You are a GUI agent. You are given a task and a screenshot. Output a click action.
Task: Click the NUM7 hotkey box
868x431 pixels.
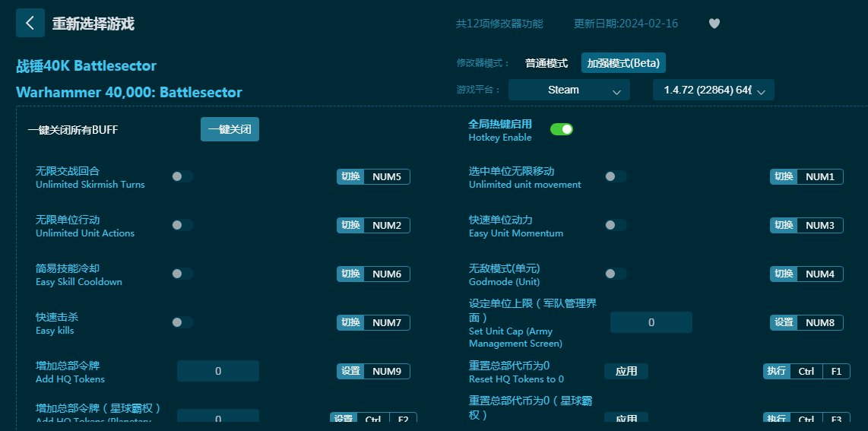pyautogui.click(x=387, y=323)
